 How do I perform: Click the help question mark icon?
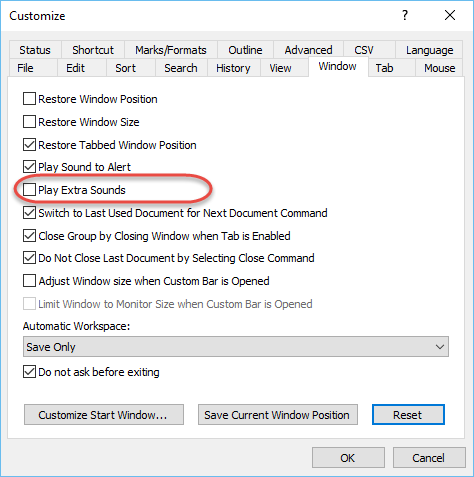(405, 15)
